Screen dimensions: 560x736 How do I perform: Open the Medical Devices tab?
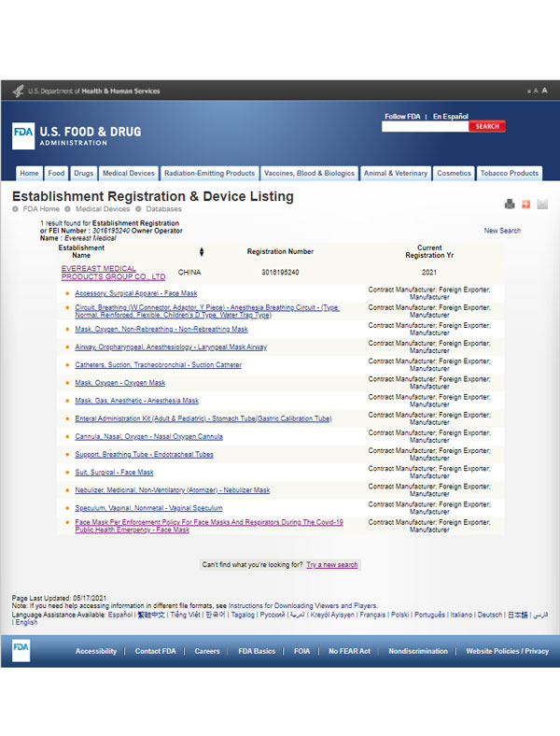[x=129, y=173]
